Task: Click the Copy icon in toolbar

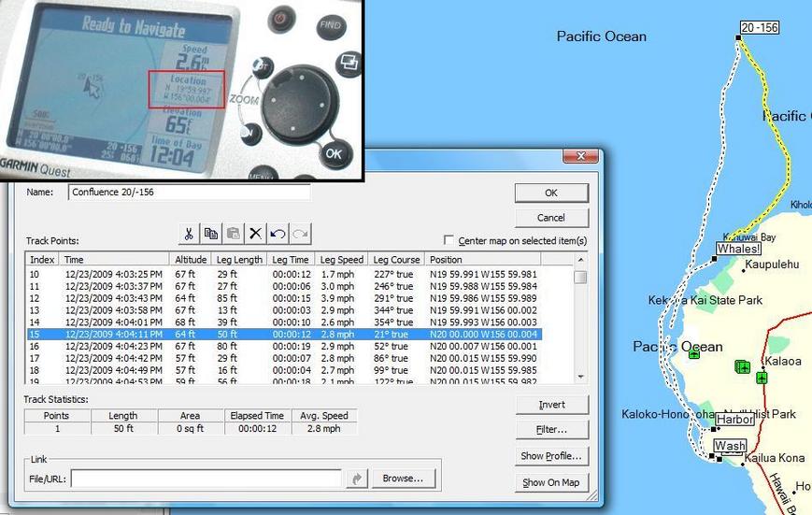Action: point(211,234)
